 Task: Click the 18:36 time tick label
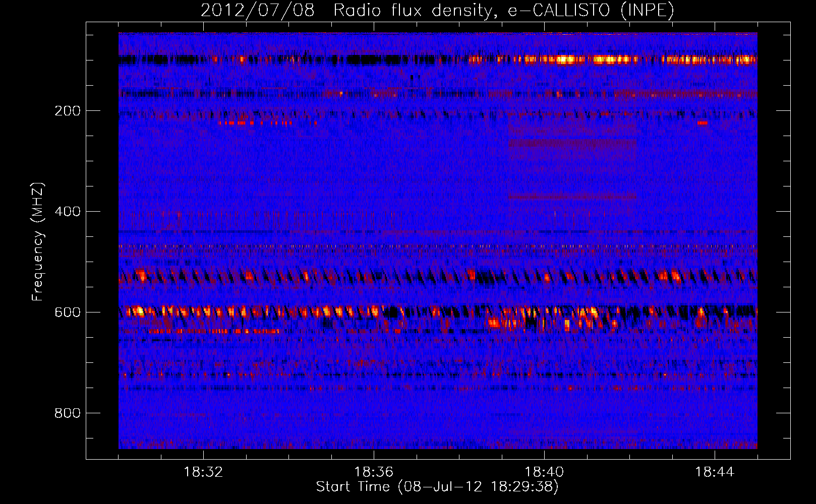[x=374, y=472]
